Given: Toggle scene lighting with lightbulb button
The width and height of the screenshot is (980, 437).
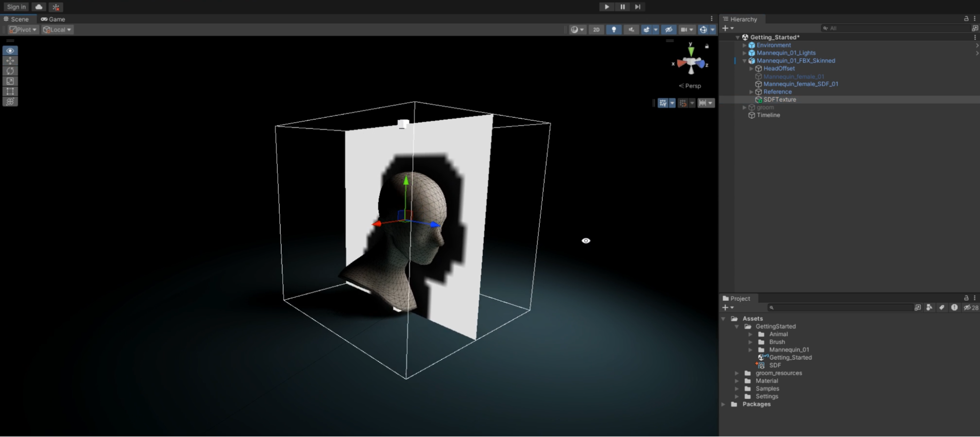Looking at the screenshot, I should (x=613, y=30).
